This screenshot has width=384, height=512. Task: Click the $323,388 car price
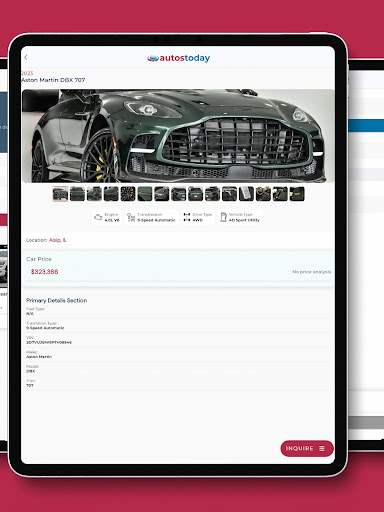(x=45, y=272)
